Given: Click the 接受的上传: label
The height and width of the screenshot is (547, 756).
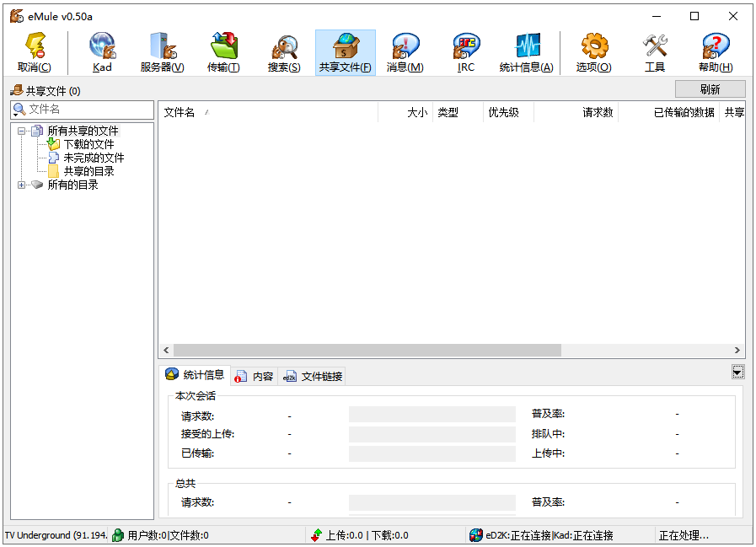Looking at the screenshot, I should [x=208, y=434].
